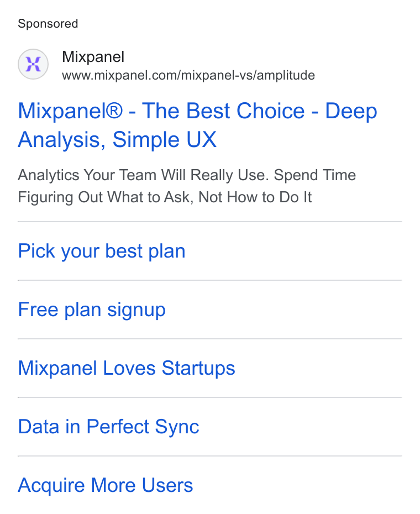
Task: Click the 'Simple UX' phrase in the headline
Action: pyautogui.click(x=165, y=140)
